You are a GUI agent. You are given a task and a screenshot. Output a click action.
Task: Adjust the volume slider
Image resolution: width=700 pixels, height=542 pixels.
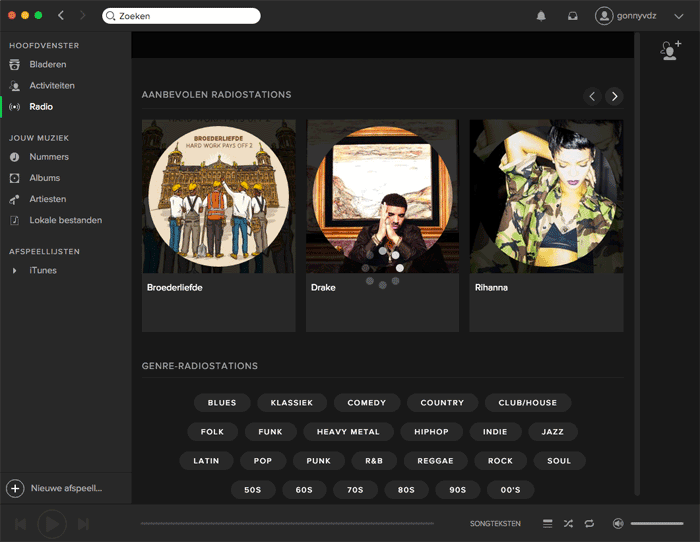pyautogui.click(x=657, y=523)
